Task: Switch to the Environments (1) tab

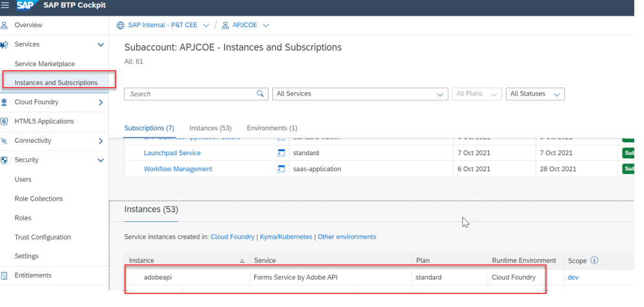Action: pyautogui.click(x=272, y=129)
